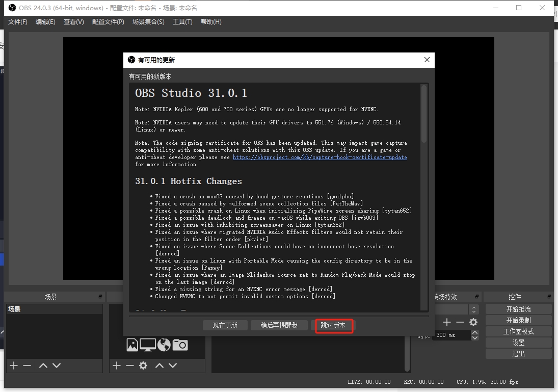558x392 pixels.
Task: Undock the 控件 panel via float icon
Action: point(549,297)
